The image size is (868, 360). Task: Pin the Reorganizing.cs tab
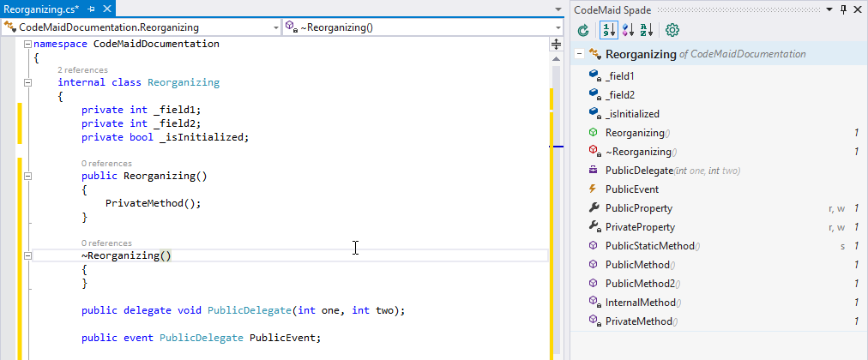pyautogui.click(x=92, y=9)
